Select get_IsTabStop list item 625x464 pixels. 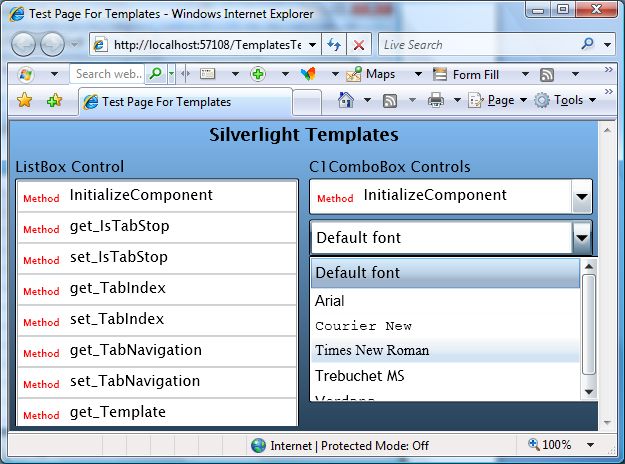(157, 227)
